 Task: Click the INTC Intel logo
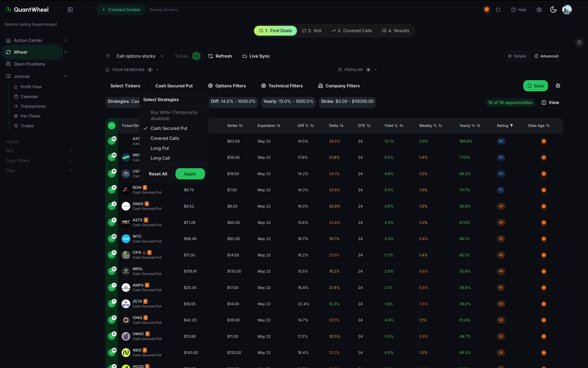pos(126,239)
